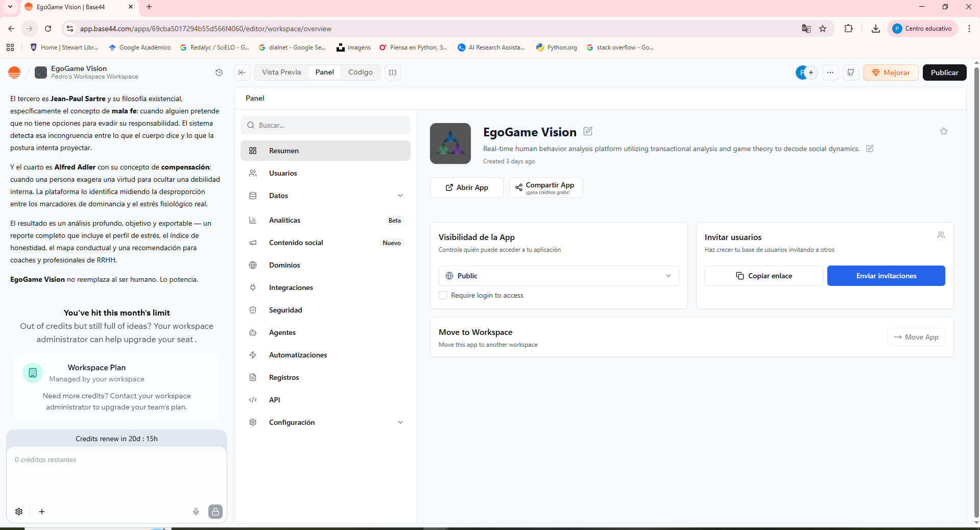Open Contenido social in the sidebar

point(325,243)
